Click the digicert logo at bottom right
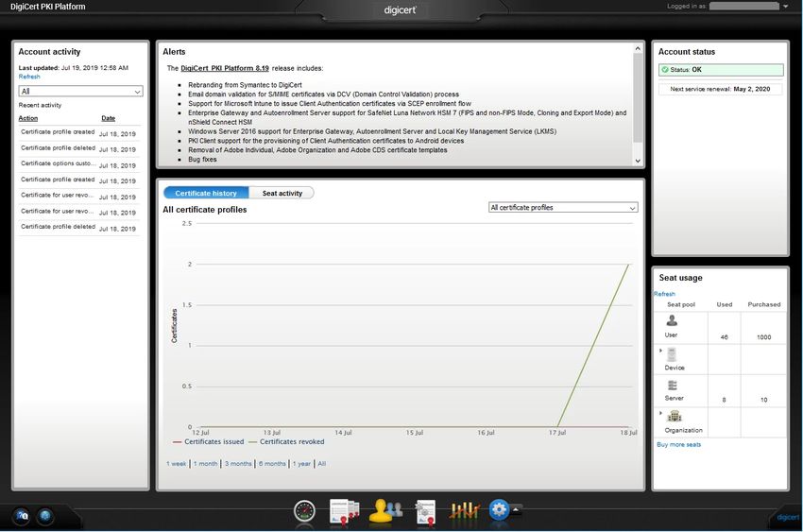The image size is (803, 532). (x=788, y=517)
